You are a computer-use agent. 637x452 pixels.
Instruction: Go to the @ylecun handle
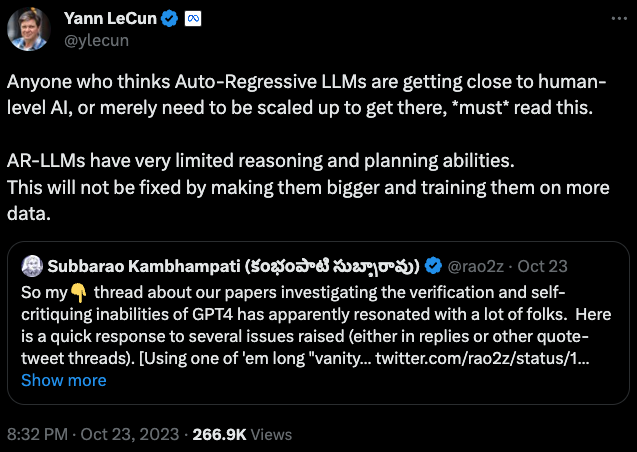tap(96, 40)
